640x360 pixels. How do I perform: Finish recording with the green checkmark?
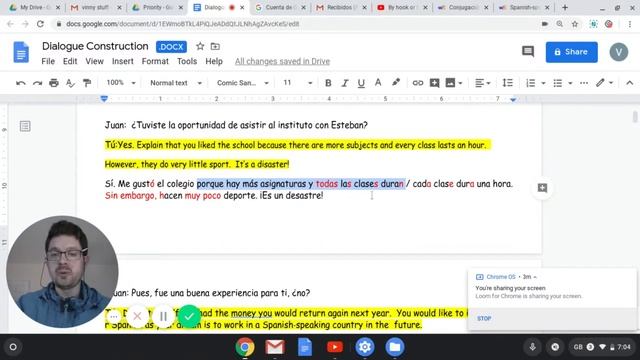click(x=189, y=316)
